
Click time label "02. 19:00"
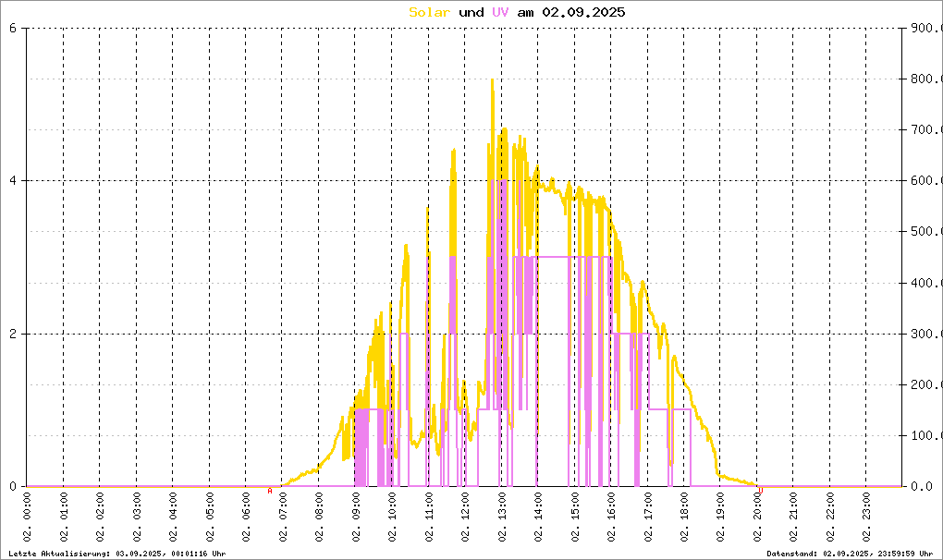pyautogui.click(x=720, y=517)
